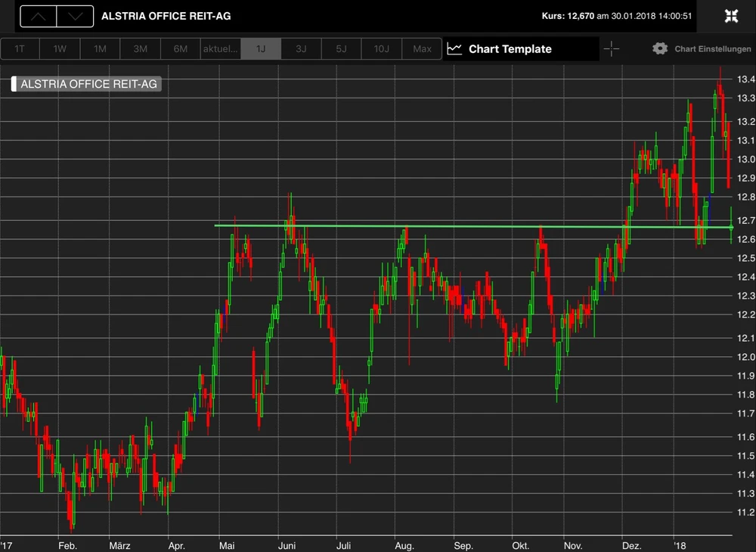The image size is (756, 552).
Task: Show the Max time range
Action: [422, 49]
